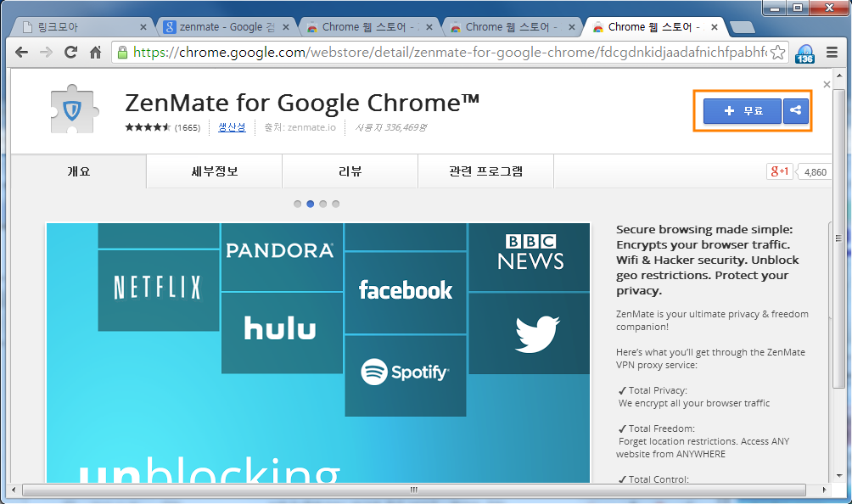
Task: Add the extension with the 무료 button
Action: [743, 111]
